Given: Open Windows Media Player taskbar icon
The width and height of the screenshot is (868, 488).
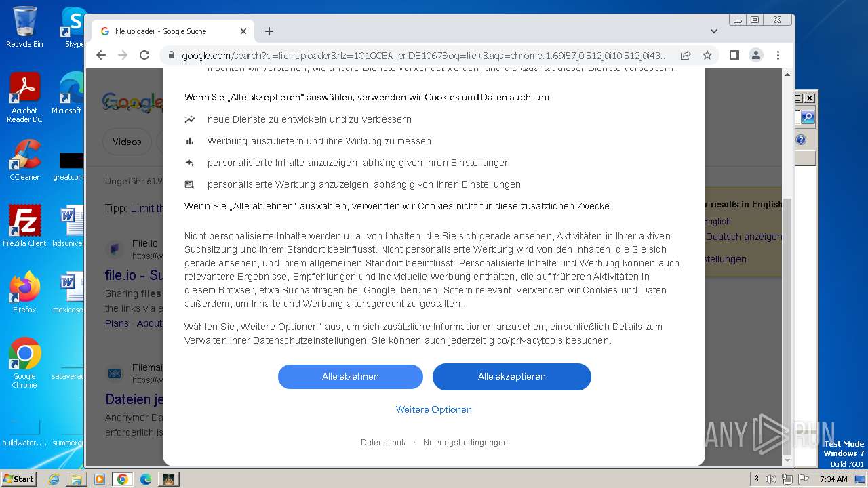Looking at the screenshot, I should tap(100, 479).
